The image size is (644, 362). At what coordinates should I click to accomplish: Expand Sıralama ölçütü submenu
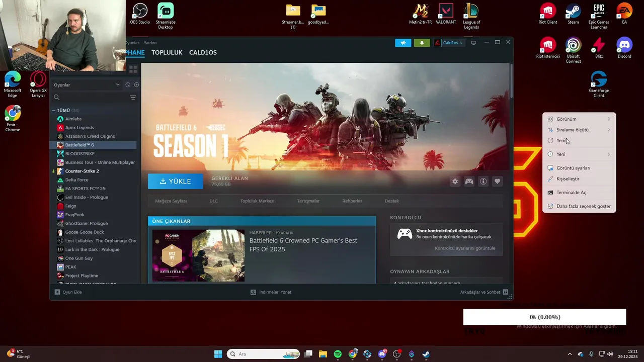(579, 130)
